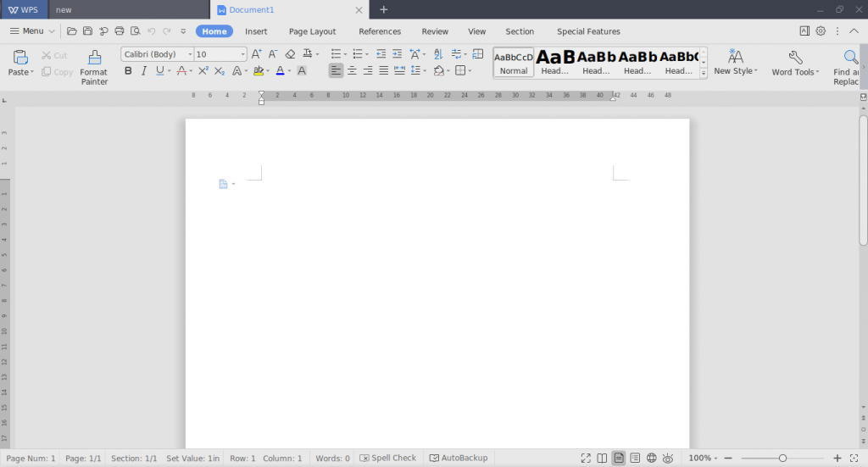This screenshot has width=868, height=467.
Task: Toggle print layout view in status bar
Action: (x=618, y=459)
